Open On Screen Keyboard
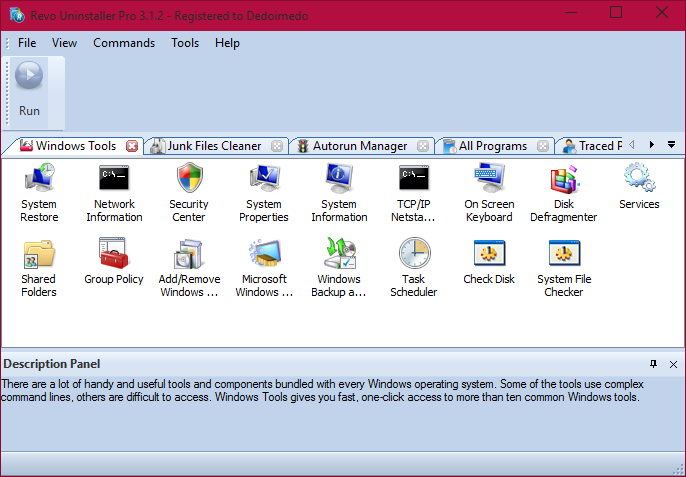 [x=489, y=193]
